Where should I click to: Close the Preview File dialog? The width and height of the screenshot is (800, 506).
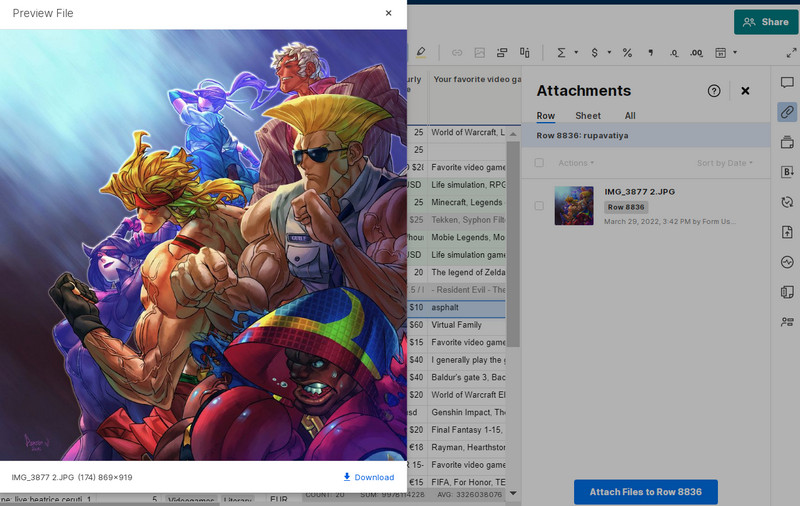[x=389, y=13]
